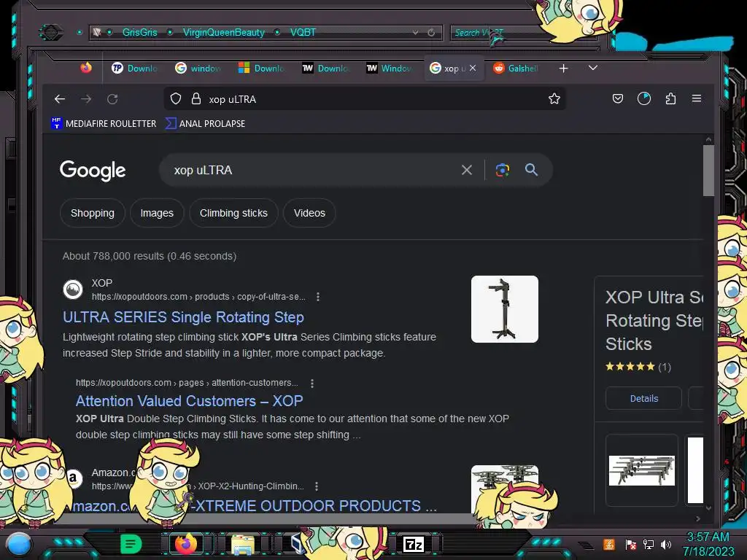Expand the dropdown arrow in the top breadcrumb bar

click(415, 32)
